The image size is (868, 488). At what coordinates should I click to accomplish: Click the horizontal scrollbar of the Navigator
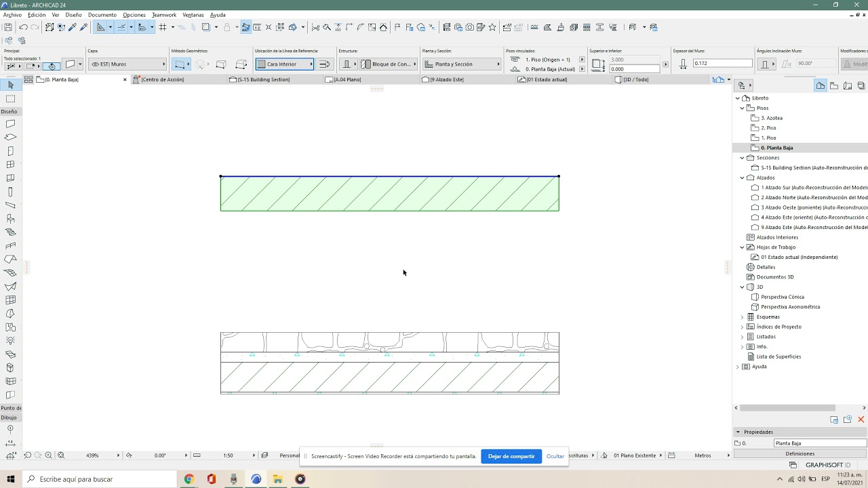tap(787, 408)
